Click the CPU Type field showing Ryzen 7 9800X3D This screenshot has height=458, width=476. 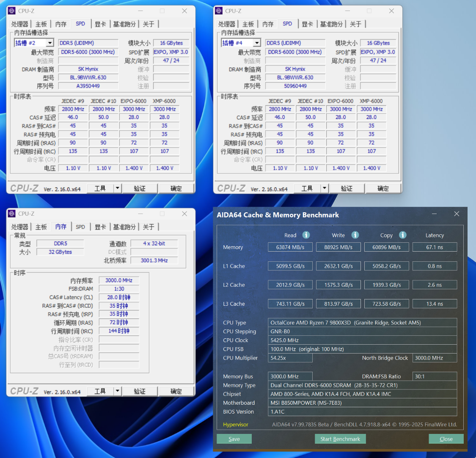point(363,323)
